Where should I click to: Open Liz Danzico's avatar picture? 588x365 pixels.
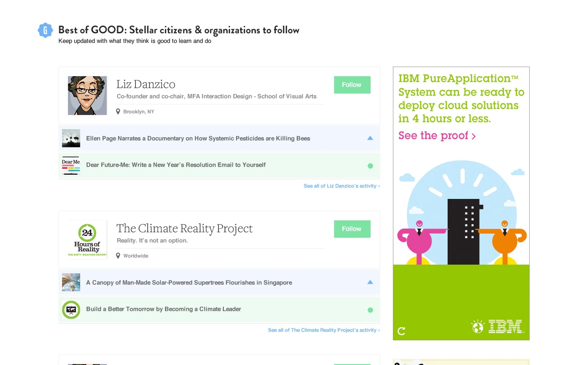pyautogui.click(x=88, y=95)
